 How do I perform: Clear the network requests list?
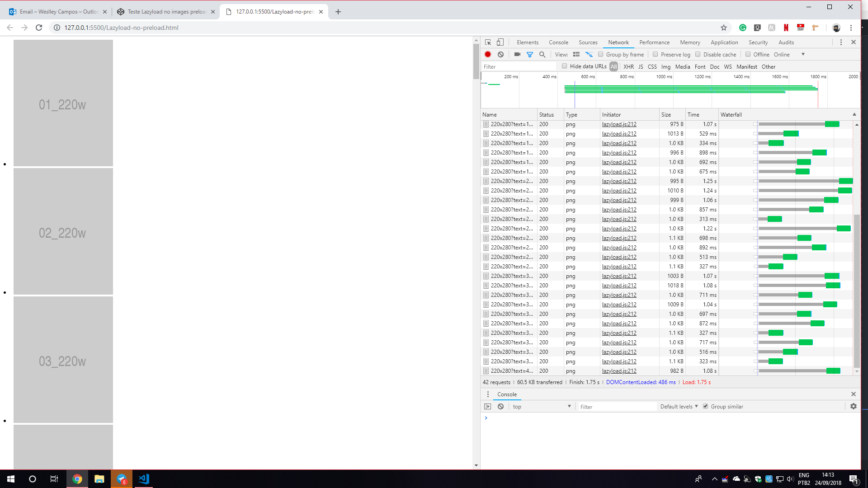(500, 54)
